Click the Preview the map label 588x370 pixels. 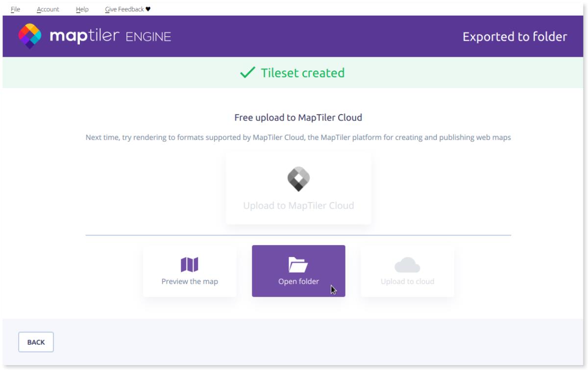pyautogui.click(x=190, y=281)
